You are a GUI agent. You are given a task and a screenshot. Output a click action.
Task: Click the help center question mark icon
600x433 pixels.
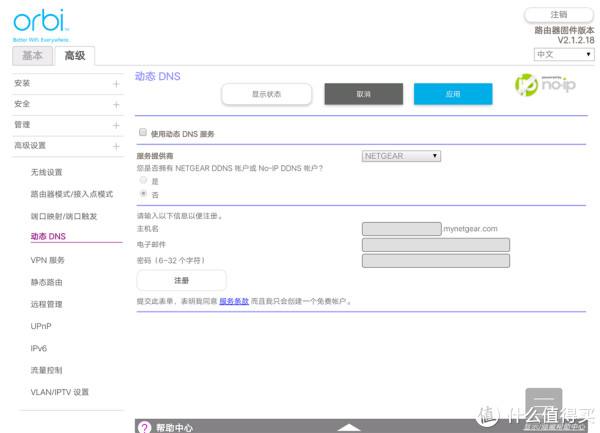[143, 426]
